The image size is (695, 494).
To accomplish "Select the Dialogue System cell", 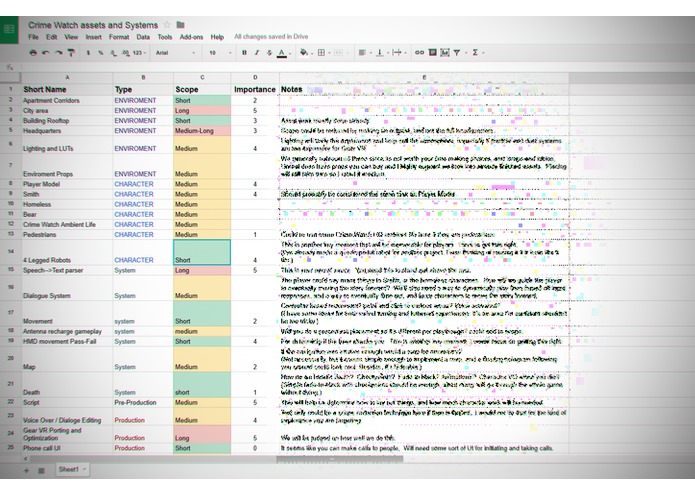I will point(67,288).
